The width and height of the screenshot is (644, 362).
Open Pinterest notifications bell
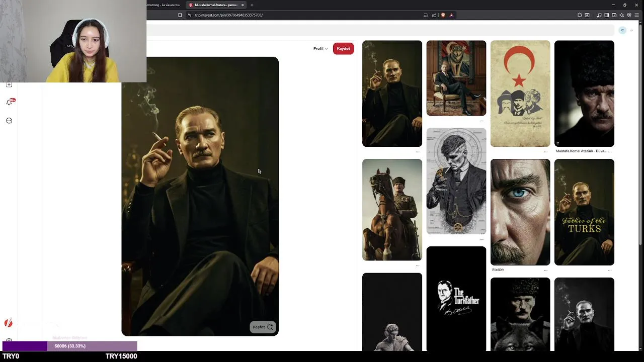[9, 102]
